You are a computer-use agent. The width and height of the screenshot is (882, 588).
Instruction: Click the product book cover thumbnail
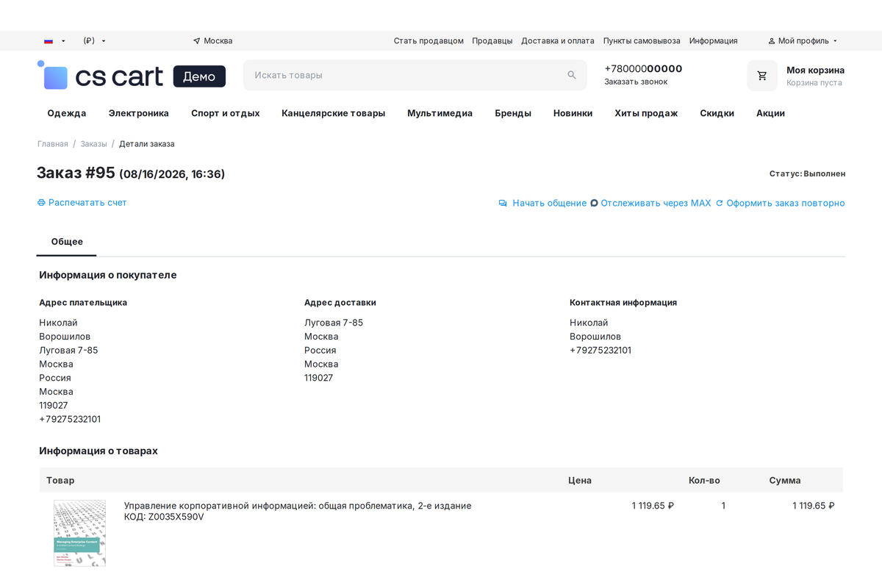pos(79,533)
